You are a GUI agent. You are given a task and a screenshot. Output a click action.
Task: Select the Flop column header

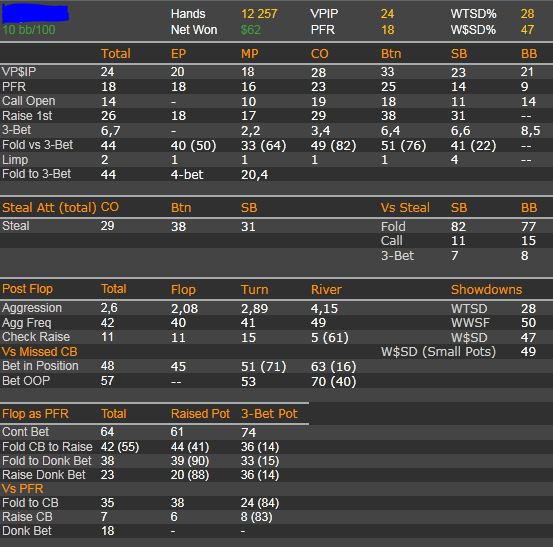183,290
